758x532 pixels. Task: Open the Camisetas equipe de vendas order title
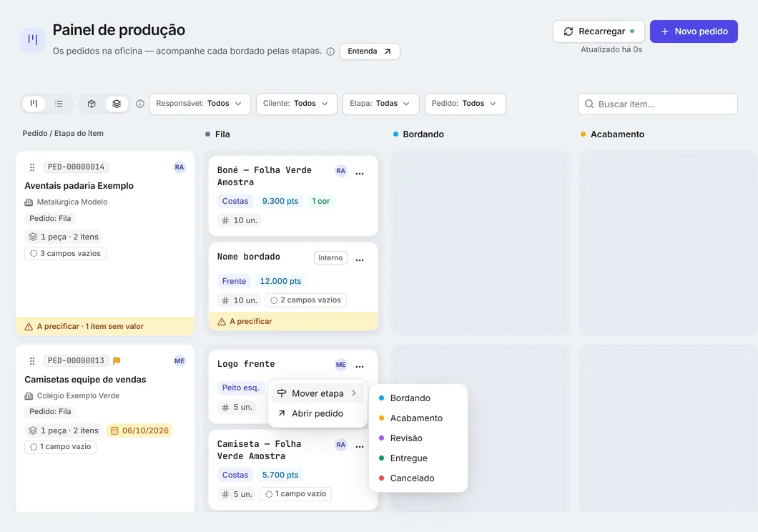coord(86,379)
